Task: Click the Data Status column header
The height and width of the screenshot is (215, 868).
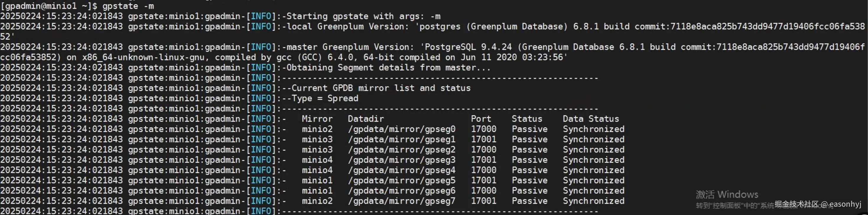Action: 591,119
